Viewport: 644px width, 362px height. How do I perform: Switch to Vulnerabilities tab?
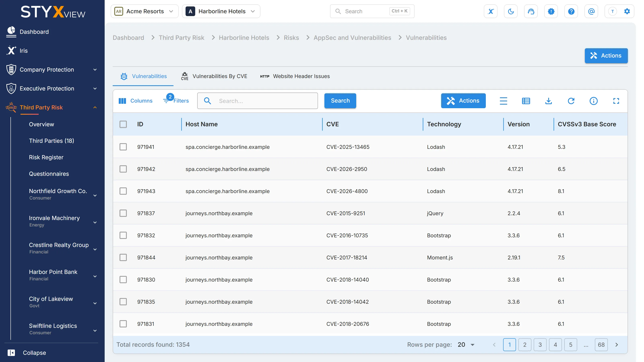(143, 76)
